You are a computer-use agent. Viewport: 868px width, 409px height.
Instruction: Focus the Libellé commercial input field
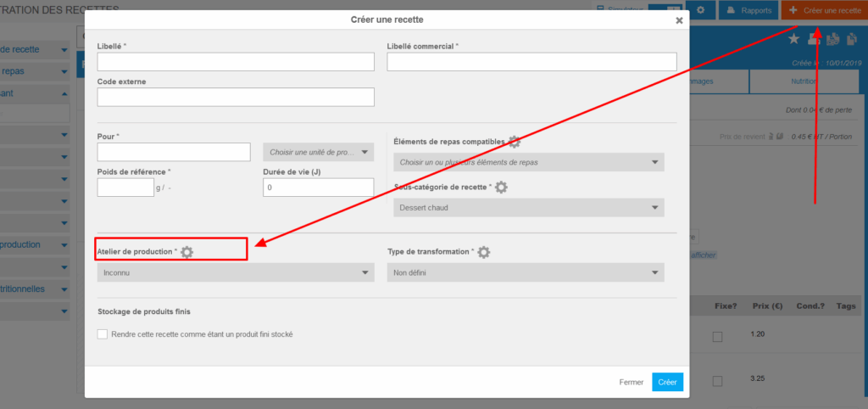(531, 62)
